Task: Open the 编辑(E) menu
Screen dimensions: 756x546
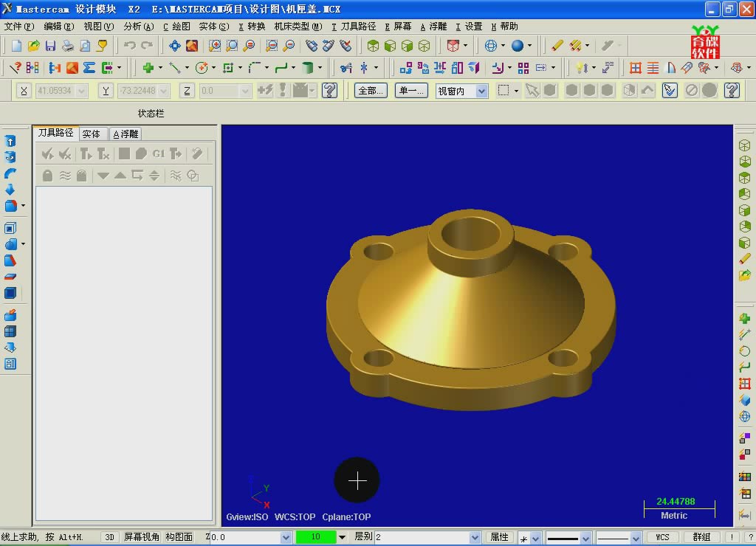Action: pos(59,27)
